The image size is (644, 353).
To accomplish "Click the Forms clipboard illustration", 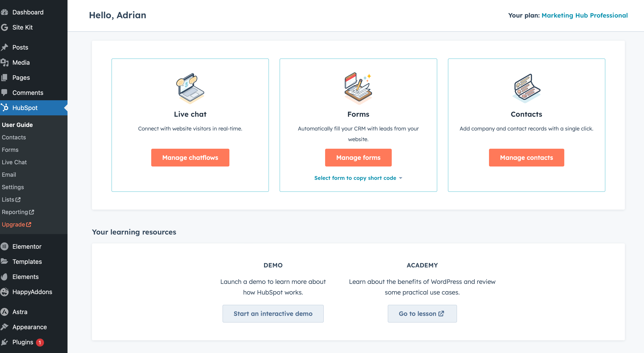I will [x=358, y=88].
